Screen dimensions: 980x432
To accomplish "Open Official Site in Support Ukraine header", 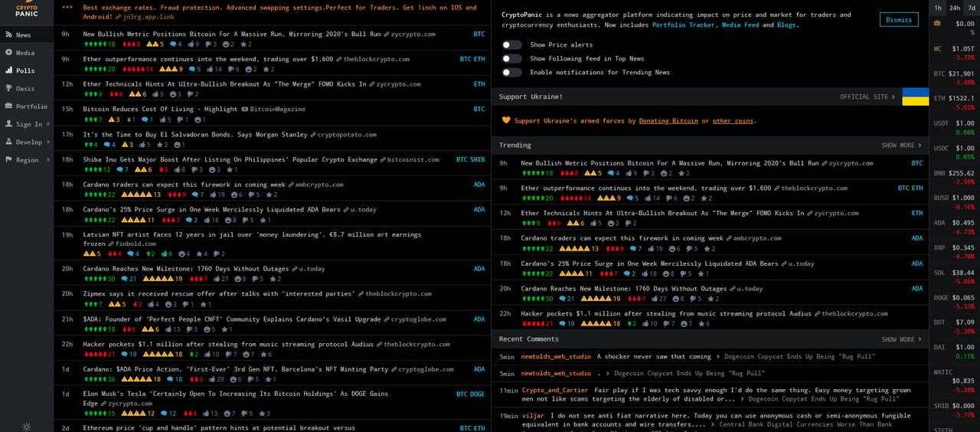I will (867, 97).
